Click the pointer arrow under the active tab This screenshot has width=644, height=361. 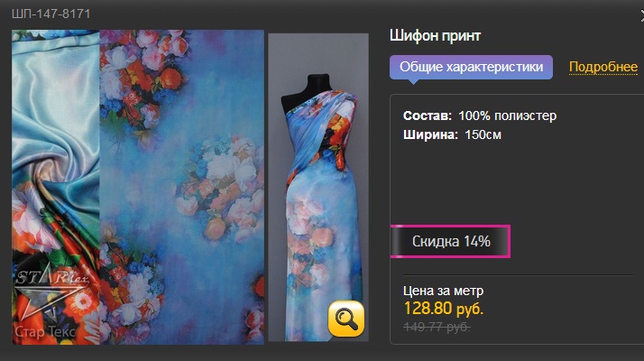coord(414,82)
